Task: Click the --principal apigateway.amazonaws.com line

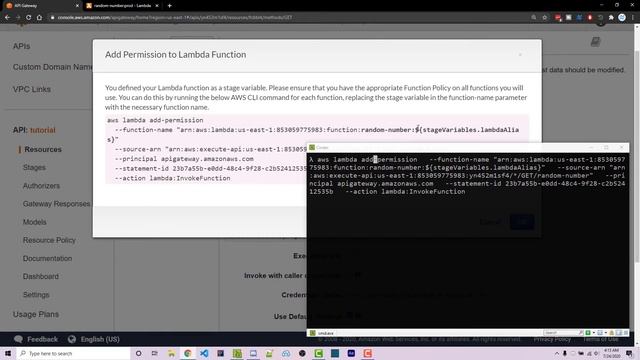Action: coord(184,159)
